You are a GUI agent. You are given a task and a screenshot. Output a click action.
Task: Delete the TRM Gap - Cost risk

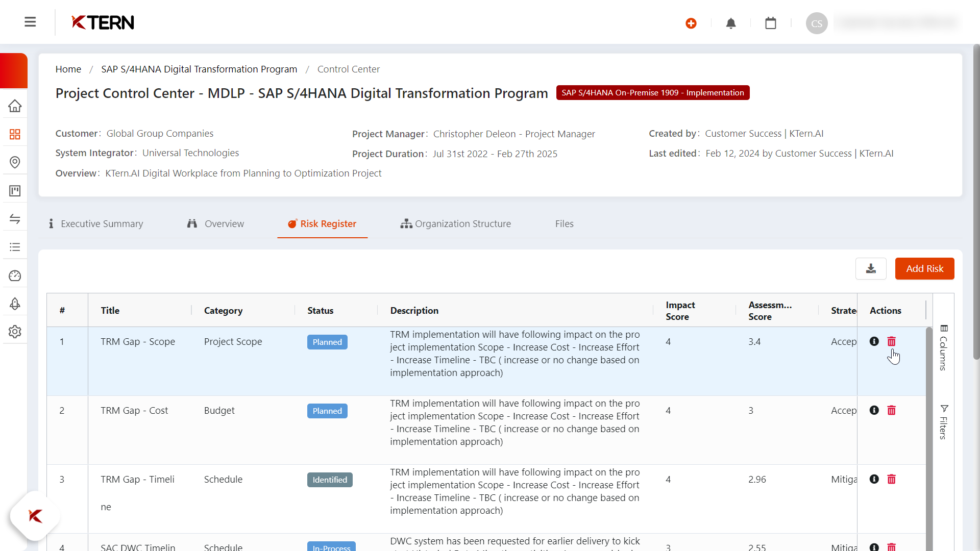[892, 410]
